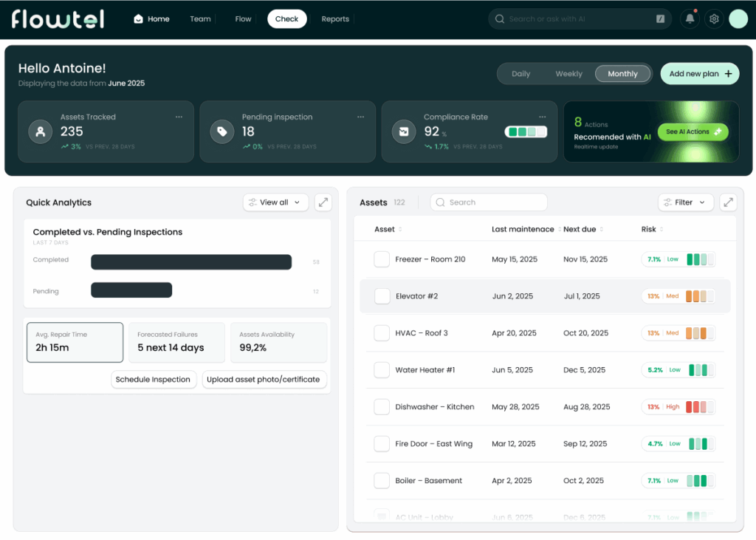Switch to the Weekly view
756x540 pixels.
(568, 74)
